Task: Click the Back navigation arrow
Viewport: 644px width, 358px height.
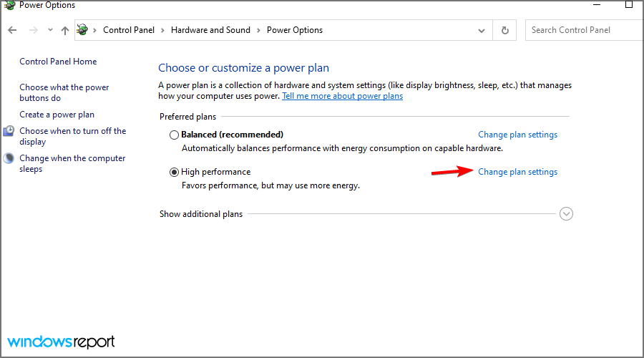Action: [12, 30]
